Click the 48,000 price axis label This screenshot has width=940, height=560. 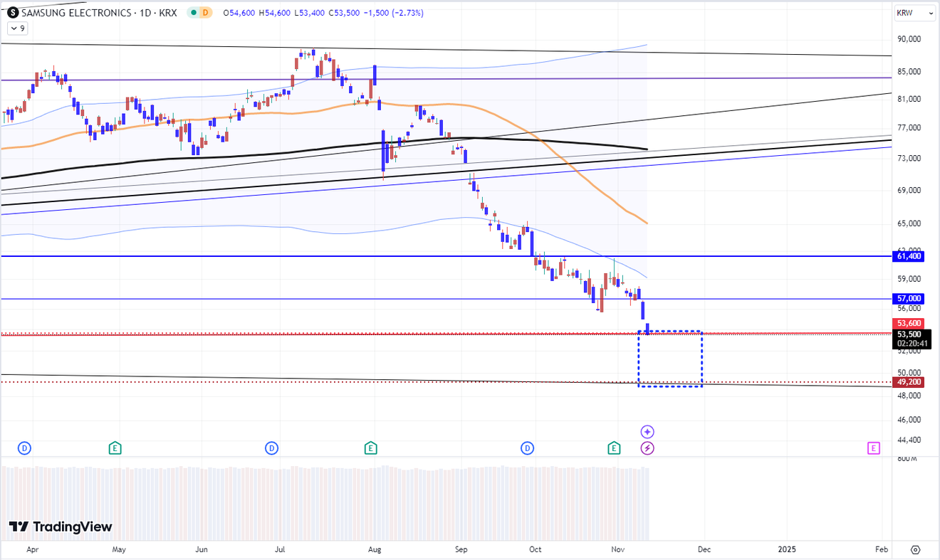[x=909, y=395]
